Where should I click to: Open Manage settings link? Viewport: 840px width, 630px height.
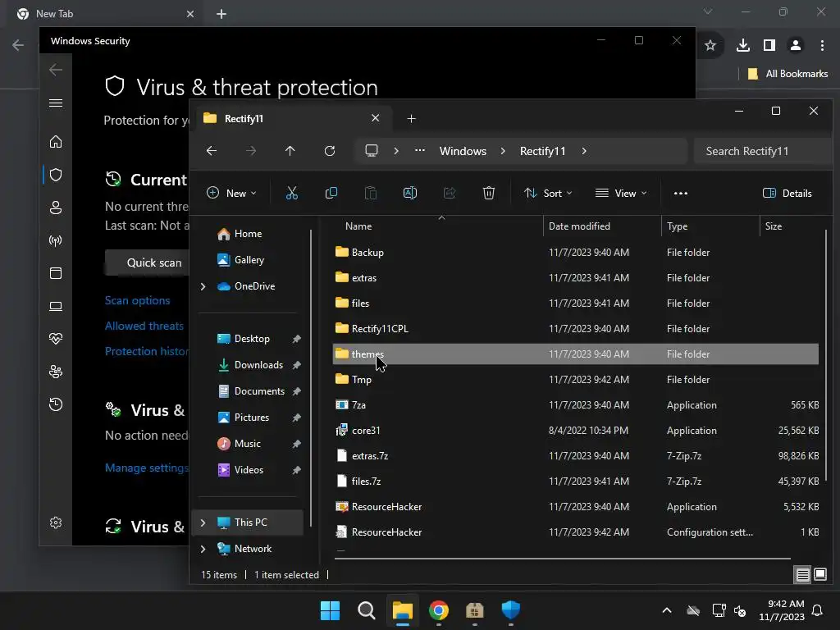pyautogui.click(x=147, y=468)
